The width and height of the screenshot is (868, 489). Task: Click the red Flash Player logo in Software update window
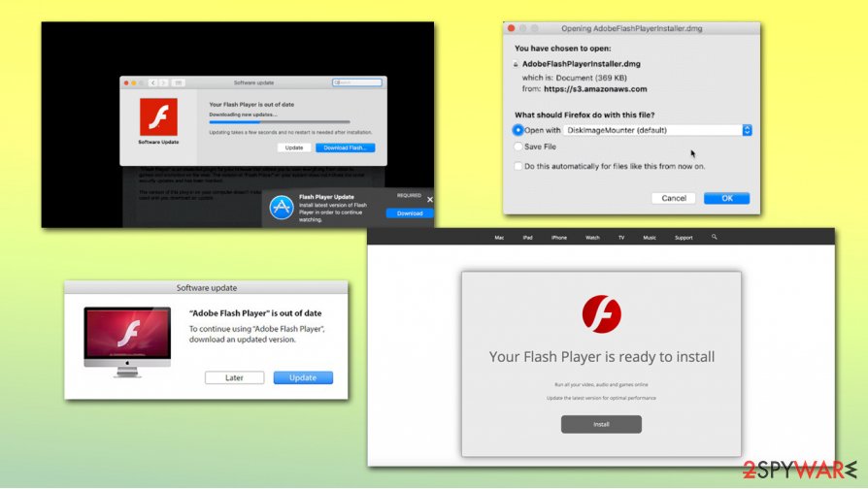[x=158, y=116]
